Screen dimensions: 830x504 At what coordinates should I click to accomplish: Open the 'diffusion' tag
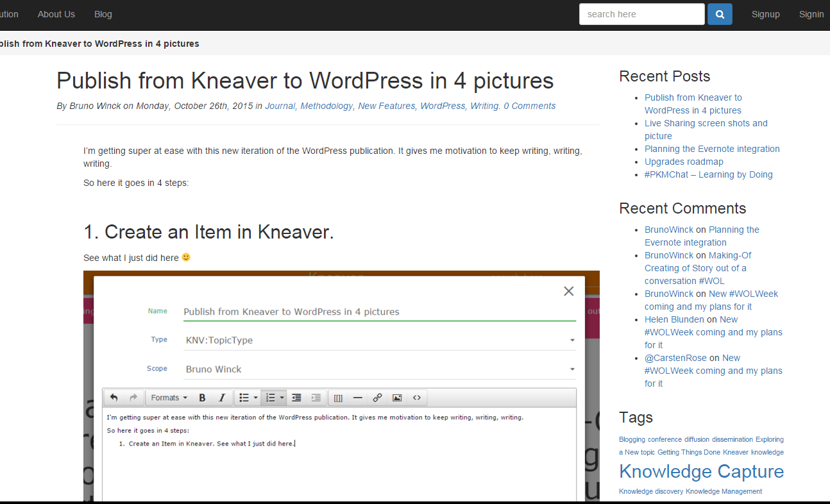point(697,439)
